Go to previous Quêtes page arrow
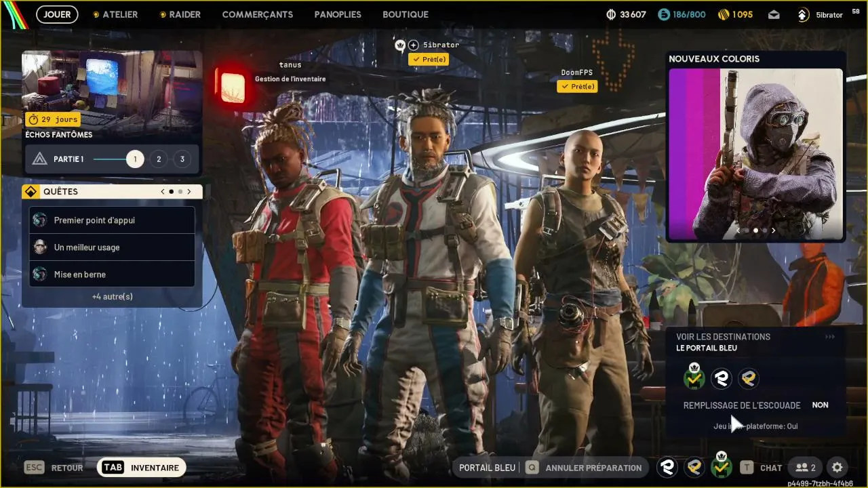Image resolution: width=868 pixels, height=488 pixels. (163, 192)
